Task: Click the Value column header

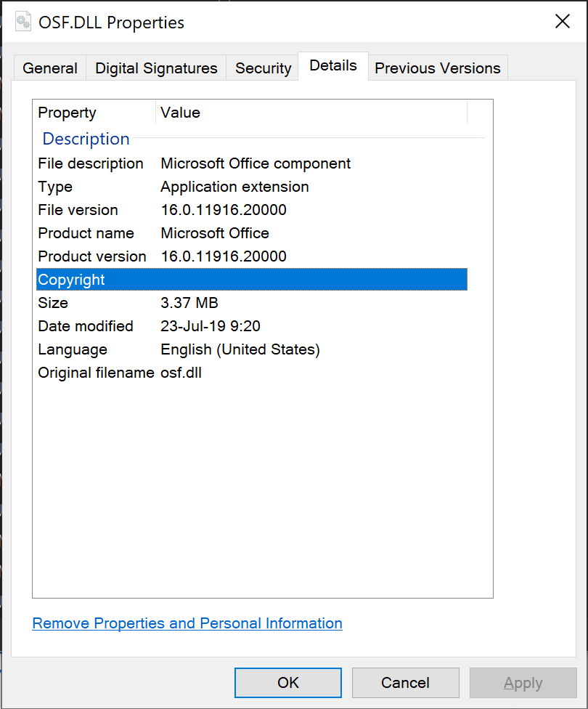Action: pos(311,113)
